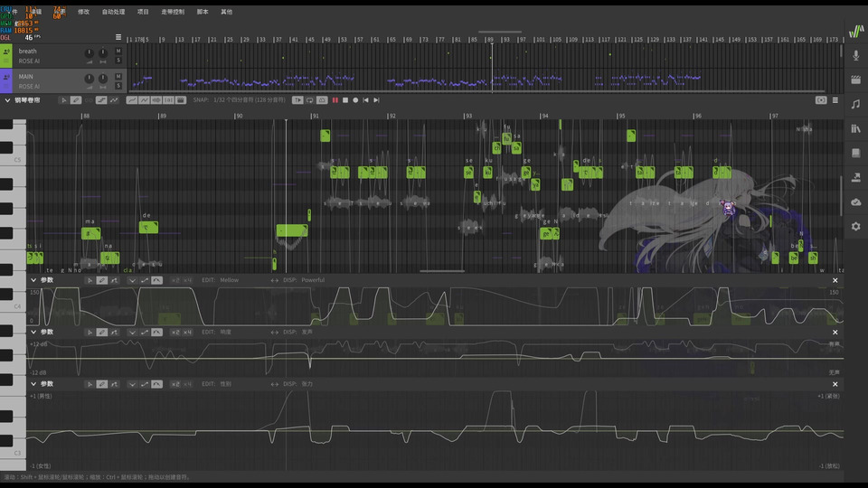Open the Voice panel microphone icon
This screenshot has height=488, width=868.
(856, 55)
